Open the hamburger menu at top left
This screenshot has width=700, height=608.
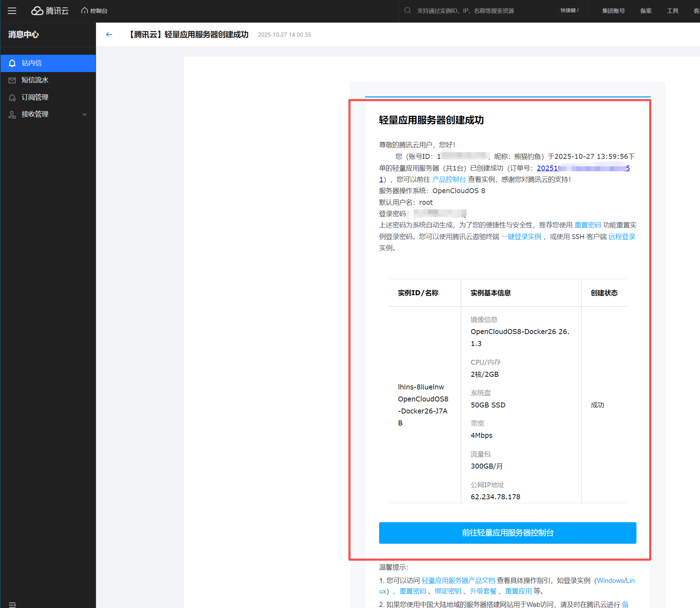pyautogui.click(x=12, y=11)
